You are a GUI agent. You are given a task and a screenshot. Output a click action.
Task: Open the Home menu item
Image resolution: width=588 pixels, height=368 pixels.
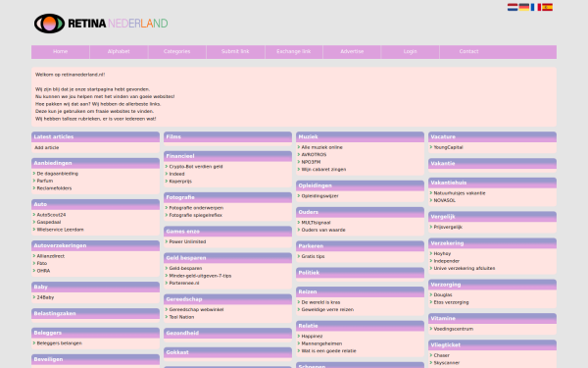[61, 51]
